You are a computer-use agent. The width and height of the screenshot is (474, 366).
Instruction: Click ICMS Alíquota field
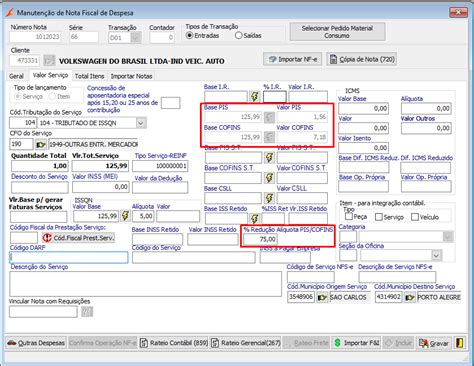(x=426, y=108)
